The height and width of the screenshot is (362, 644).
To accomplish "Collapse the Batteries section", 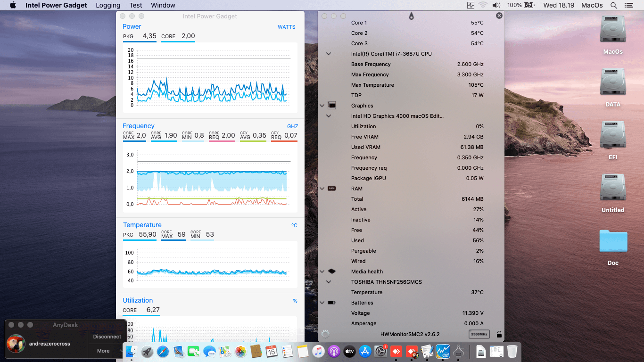I will tap(322, 303).
